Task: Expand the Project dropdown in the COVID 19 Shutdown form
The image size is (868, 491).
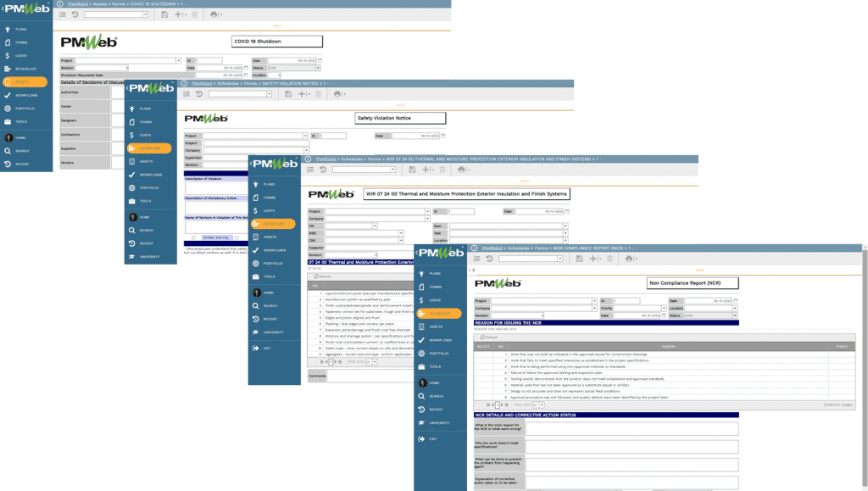Action: 178,60
